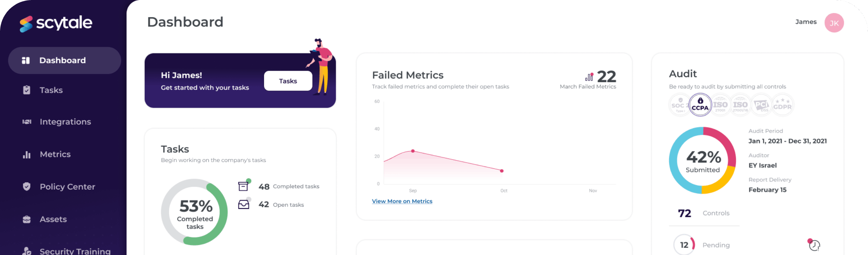Click the failed metrics bar chart icon

click(589, 77)
